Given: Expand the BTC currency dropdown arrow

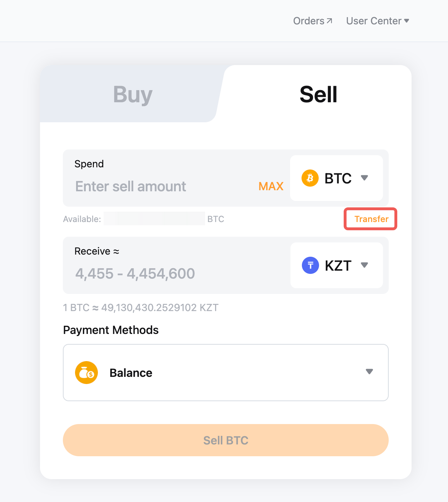Looking at the screenshot, I should (364, 178).
